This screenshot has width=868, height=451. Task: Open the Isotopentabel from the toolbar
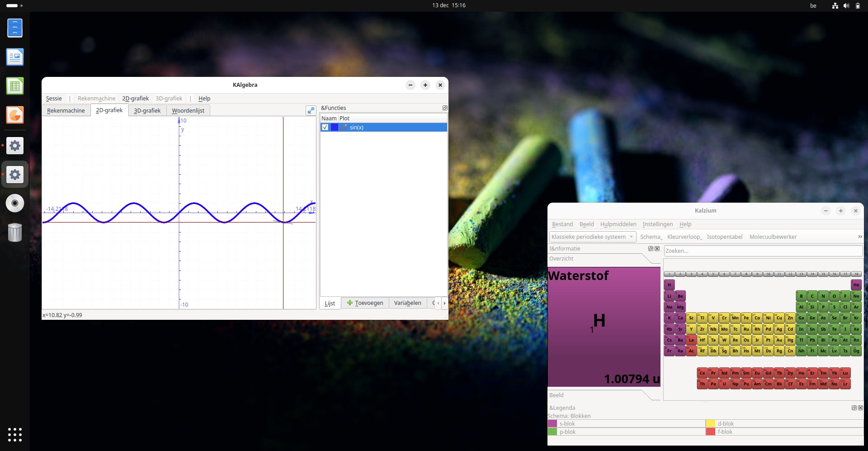click(x=724, y=237)
